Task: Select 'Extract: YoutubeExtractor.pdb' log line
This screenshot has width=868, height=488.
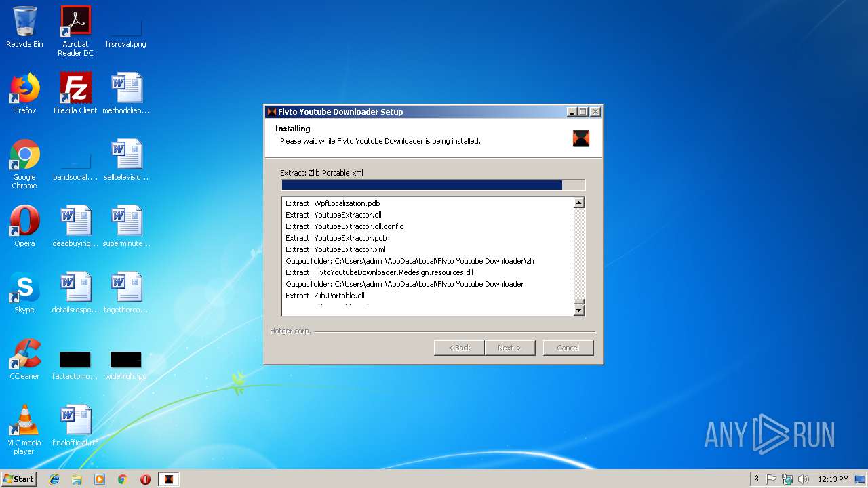Action: (336, 238)
